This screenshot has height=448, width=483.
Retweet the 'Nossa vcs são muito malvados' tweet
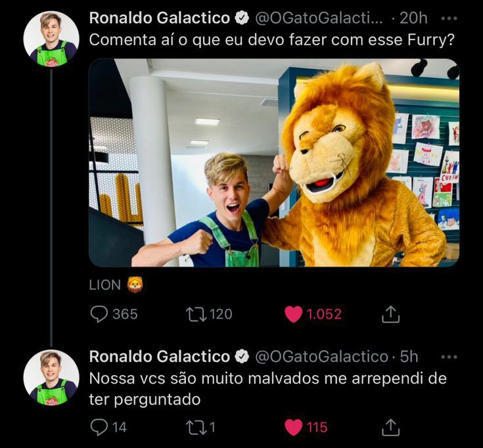tap(196, 428)
